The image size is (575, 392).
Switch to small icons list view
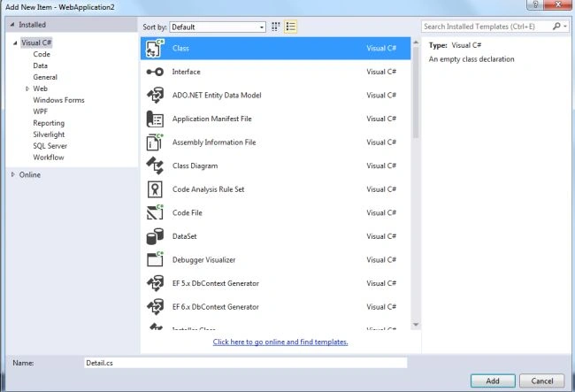click(x=290, y=27)
